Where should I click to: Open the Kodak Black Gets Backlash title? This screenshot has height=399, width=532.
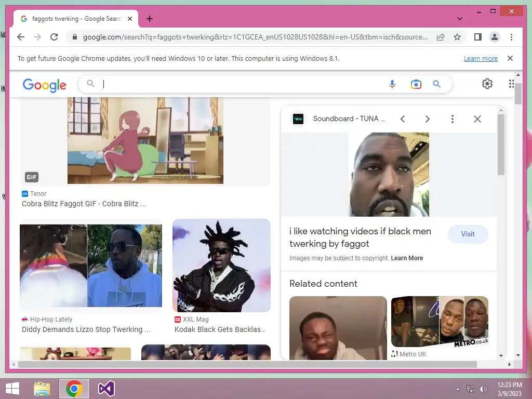tap(220, 329)
